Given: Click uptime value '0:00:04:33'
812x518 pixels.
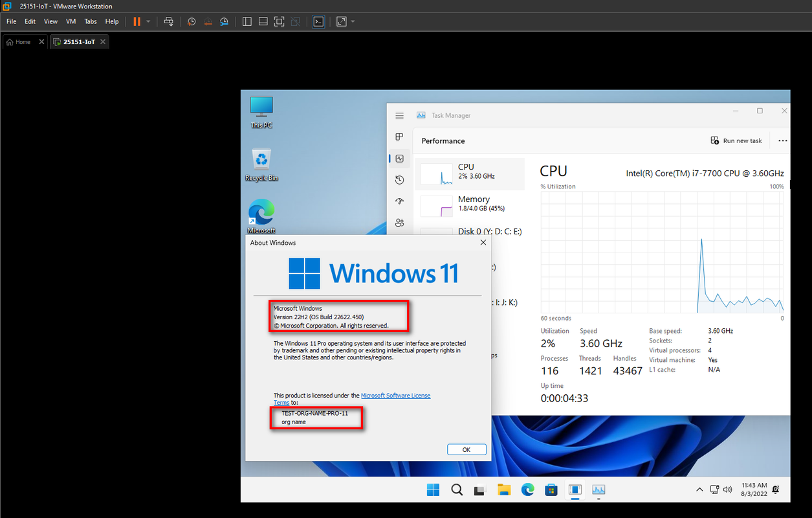Looking at the screenshot, I should (564, 398).
